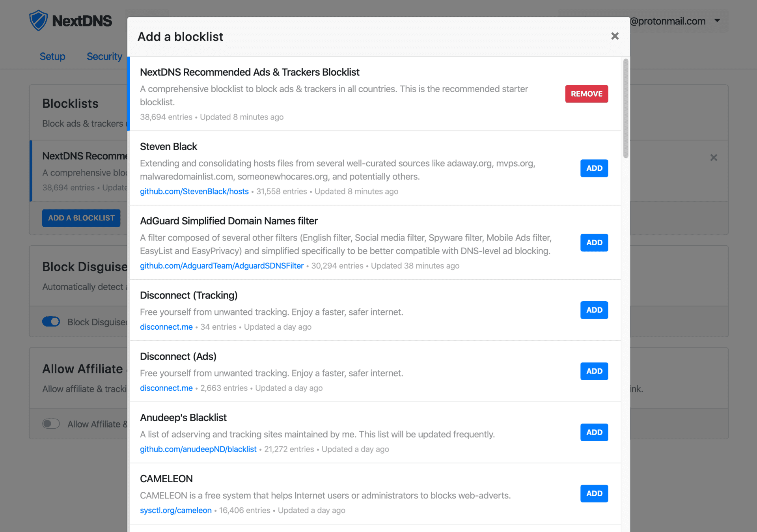Screen dimensions: 757x532
Task: Click the NextDNS shield logo
Action: coord(39,21)
